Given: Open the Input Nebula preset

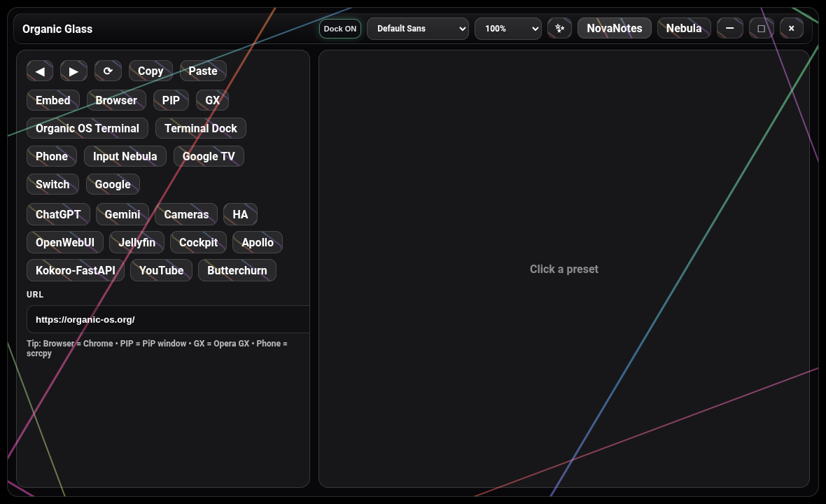Looking at the screenshot, I should point(125,156).
